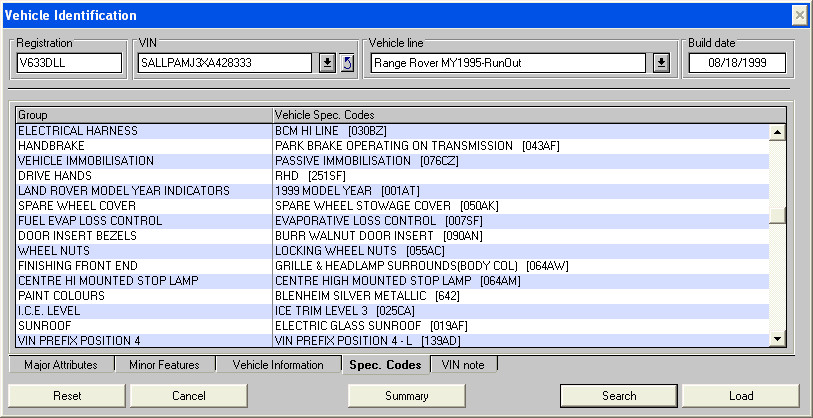Screen dimensions: 813x418
Task: Select the FUEL EVAP LOSS CONTROL row
Action: 392,221
